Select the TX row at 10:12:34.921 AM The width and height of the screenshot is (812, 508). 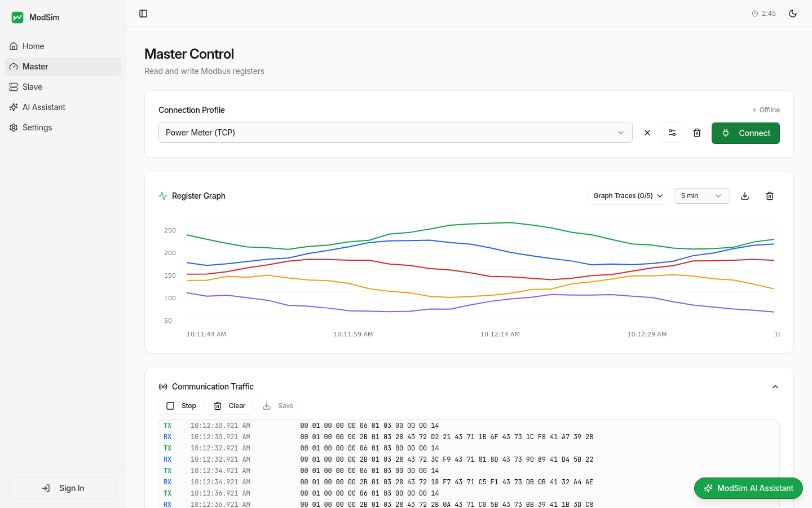[x=469, y=471]
